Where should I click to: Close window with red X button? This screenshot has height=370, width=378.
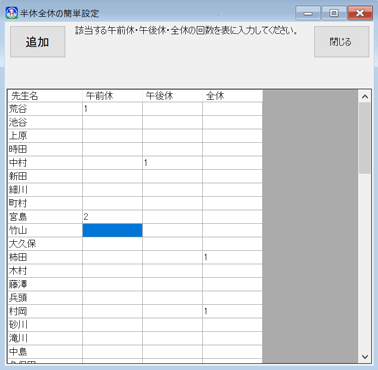[x=360, y=13]
